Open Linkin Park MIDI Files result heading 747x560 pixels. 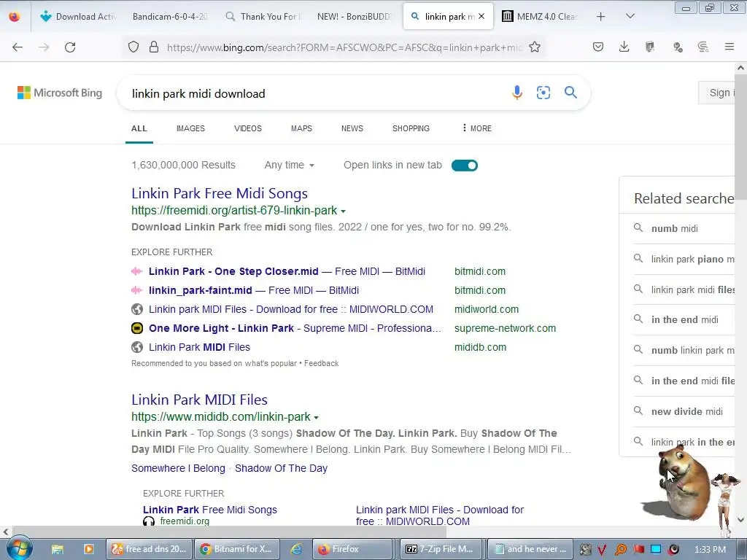pyautogui.click(x=200, y=400)
